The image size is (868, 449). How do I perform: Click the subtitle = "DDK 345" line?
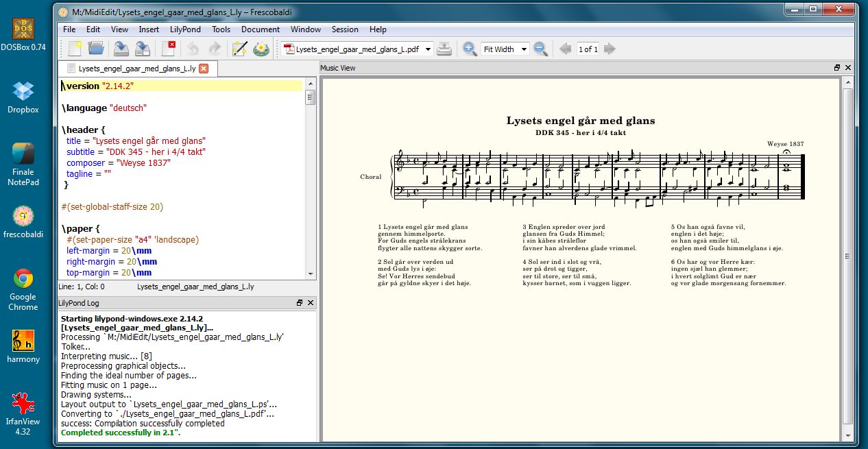(136, 151)
